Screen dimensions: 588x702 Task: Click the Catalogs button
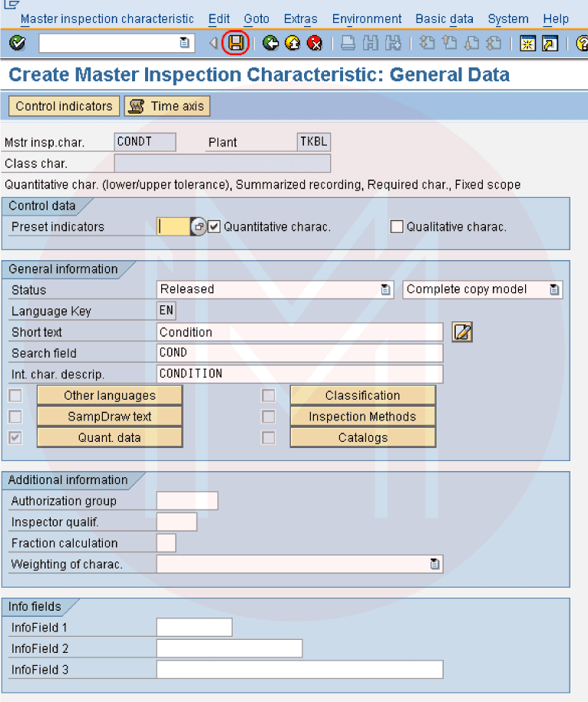[x=362, y=438]
